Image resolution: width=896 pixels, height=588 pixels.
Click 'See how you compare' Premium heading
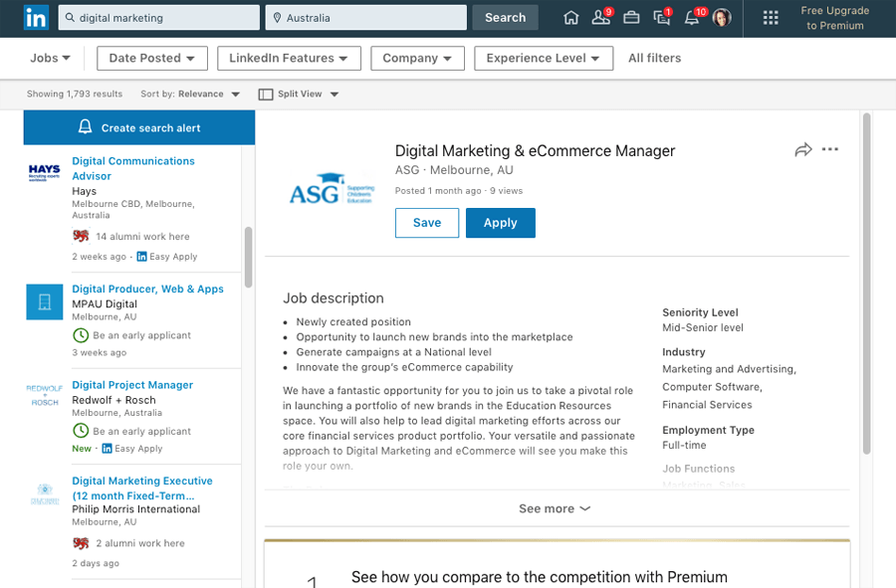539,577
